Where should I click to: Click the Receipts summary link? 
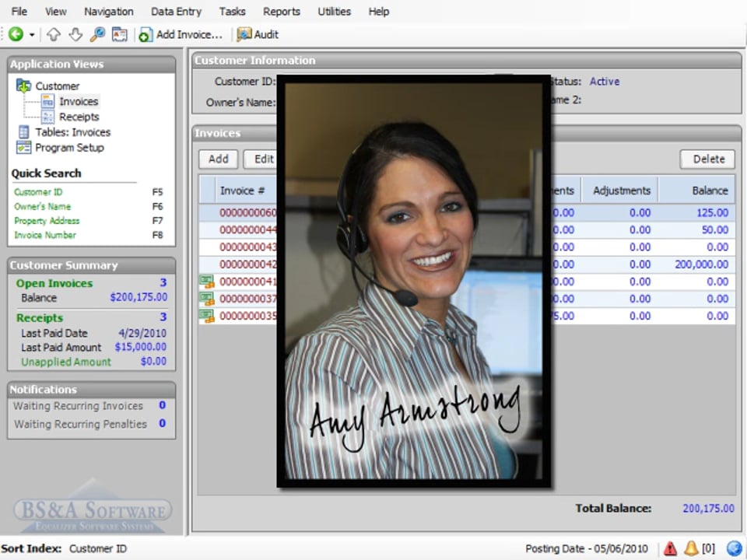click(x=40, y=317)
